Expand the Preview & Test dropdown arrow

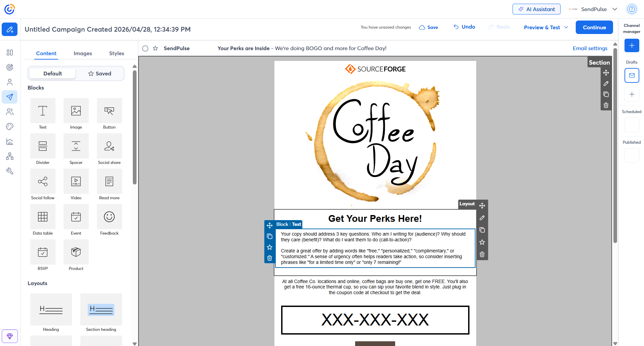tap(566, 27)
